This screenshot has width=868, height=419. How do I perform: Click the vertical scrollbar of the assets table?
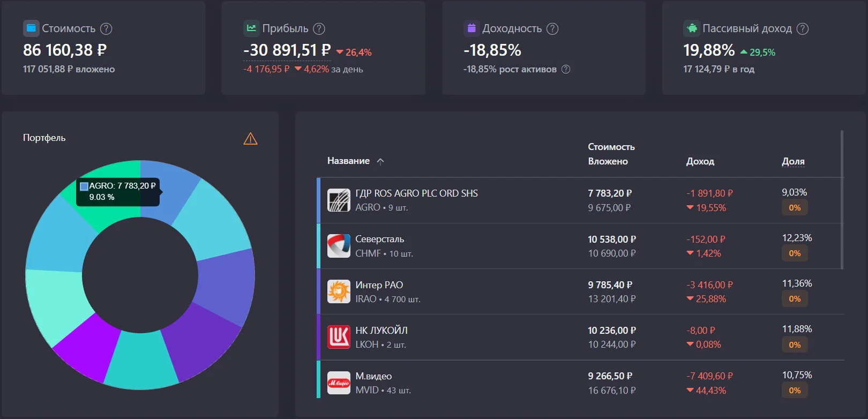[x=842, y=199]
